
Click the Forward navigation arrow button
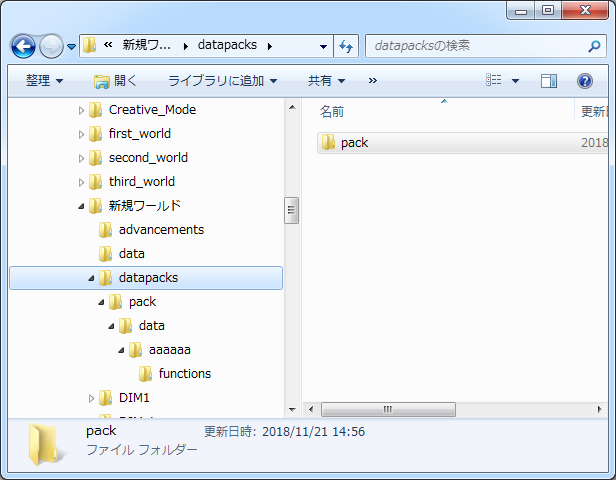tap(51, 46)
